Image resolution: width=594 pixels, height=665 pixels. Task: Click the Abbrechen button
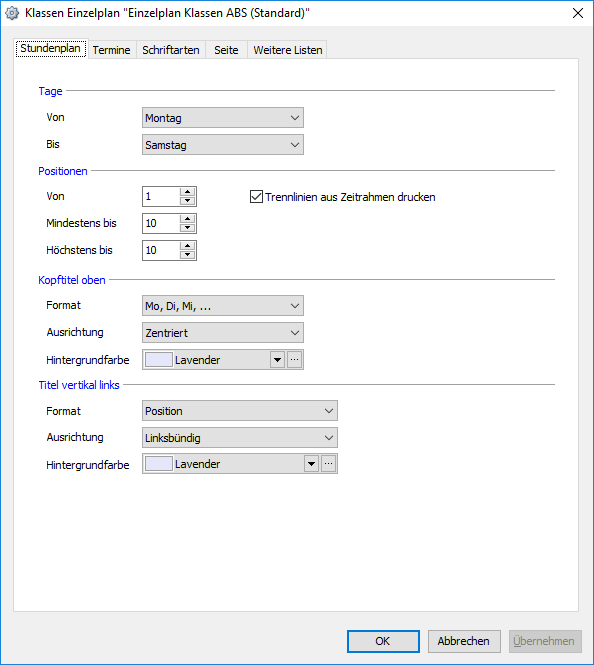464,641
